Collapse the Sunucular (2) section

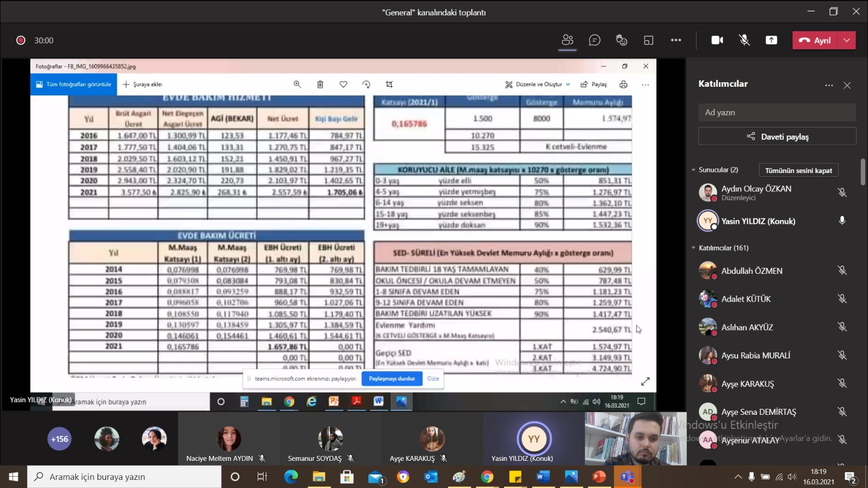693,170
